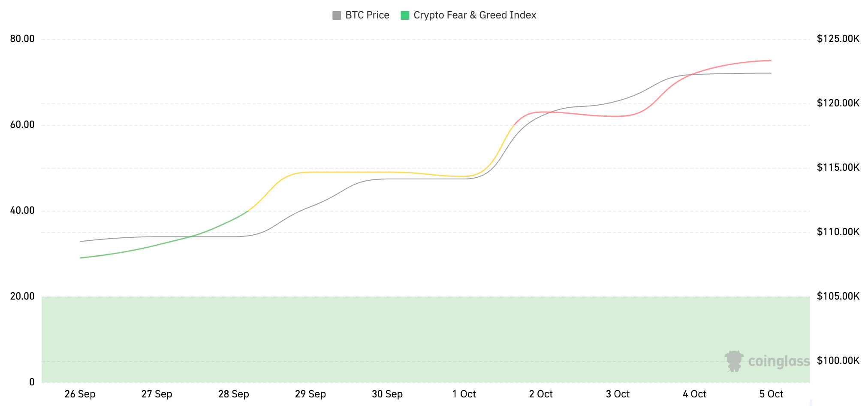Click the 3 Oct date label
The height and width of the screenshot is (406, 868).
[x=618, y=394]
